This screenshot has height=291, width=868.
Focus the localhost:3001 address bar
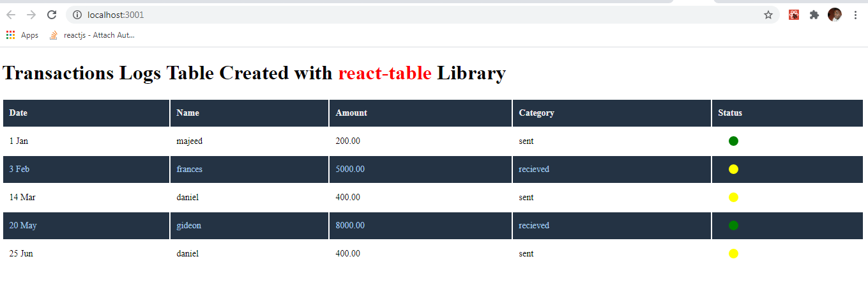(422, 15)
